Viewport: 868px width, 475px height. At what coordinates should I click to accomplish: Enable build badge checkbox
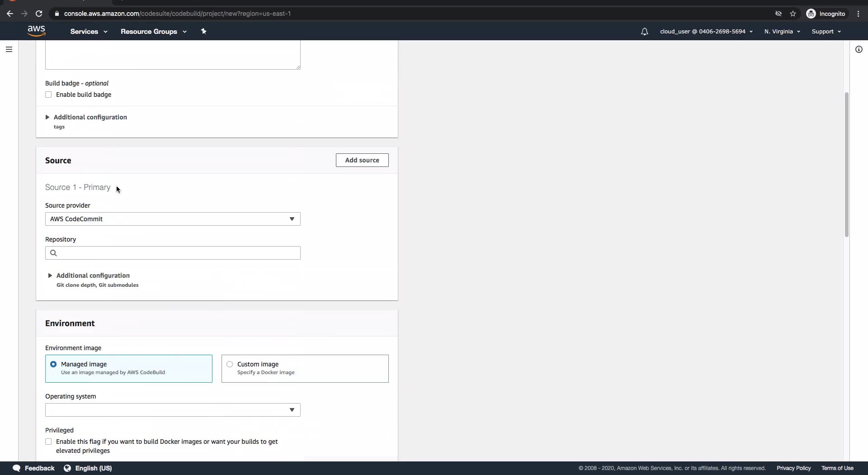pyautogui.click(x=48, y=95)
